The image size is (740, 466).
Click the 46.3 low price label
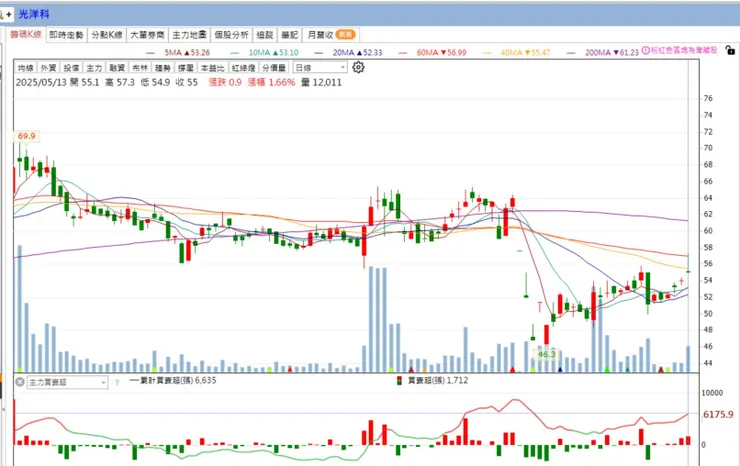tap(547, 354)
